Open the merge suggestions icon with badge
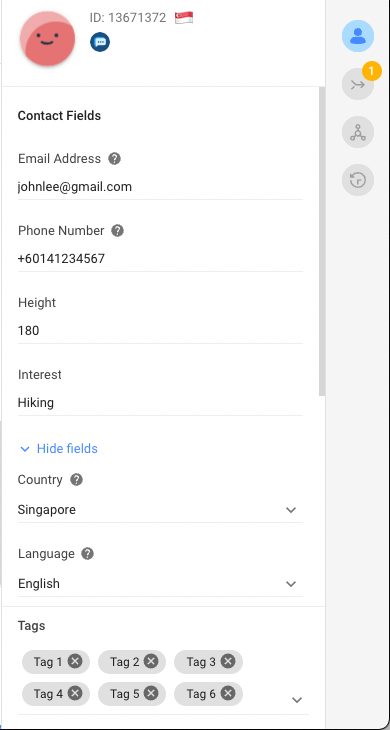Image resolution: width=390 pixels, height=730 pixels. (x=357, y=84)
